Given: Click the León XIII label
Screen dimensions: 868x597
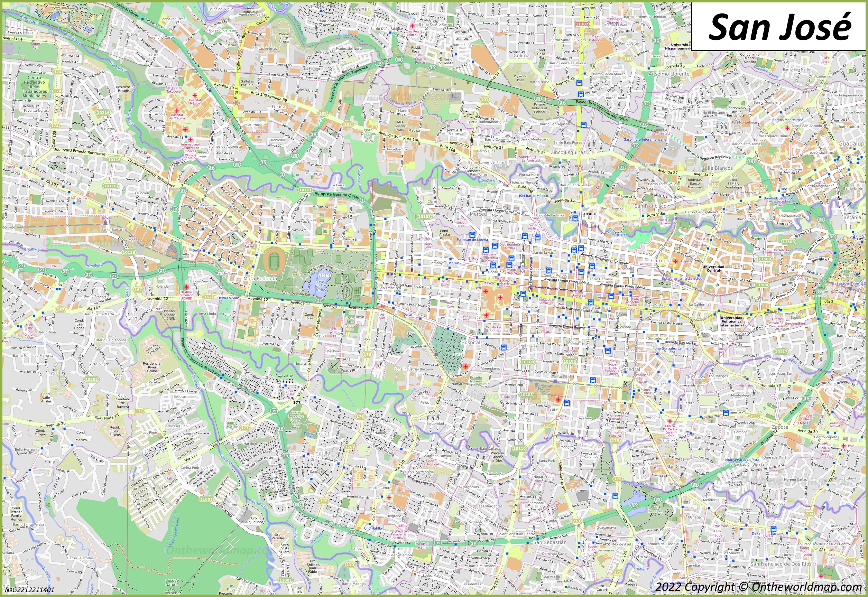Looking at the screenshot, I should [x=359, y=9].
